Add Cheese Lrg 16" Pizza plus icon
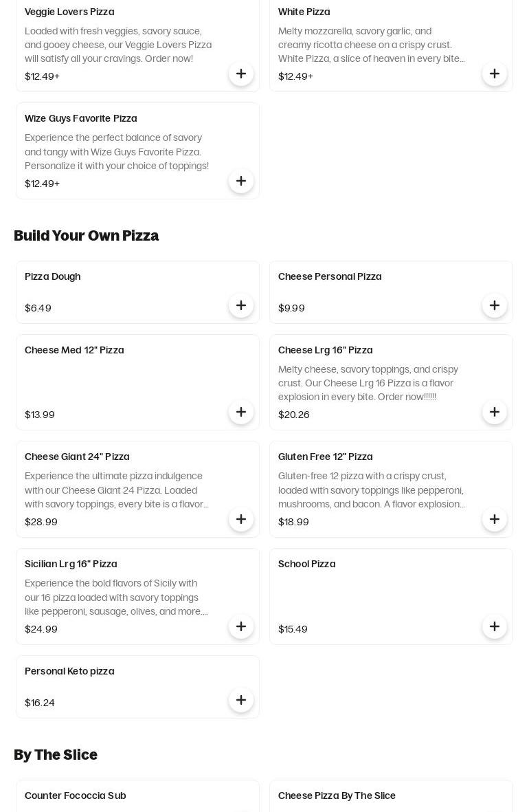Image resolution: width=529 pixels, height=812 pixels. (495, 412)
